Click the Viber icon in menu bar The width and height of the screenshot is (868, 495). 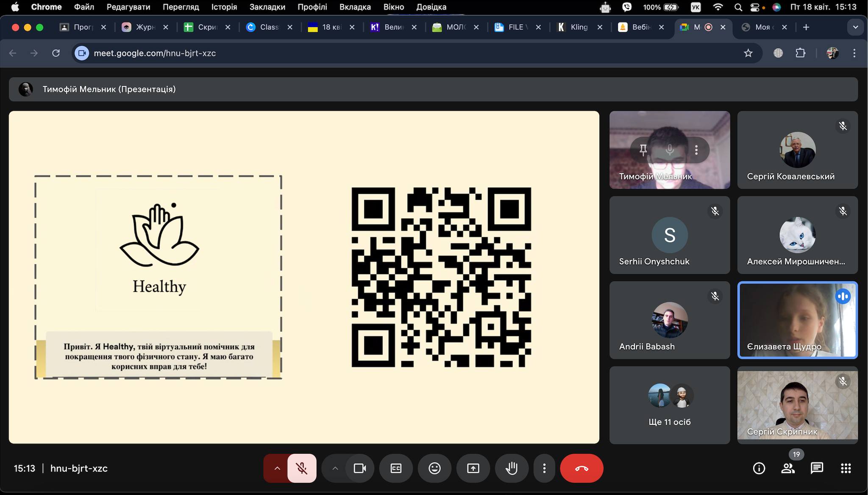(627, 7)
